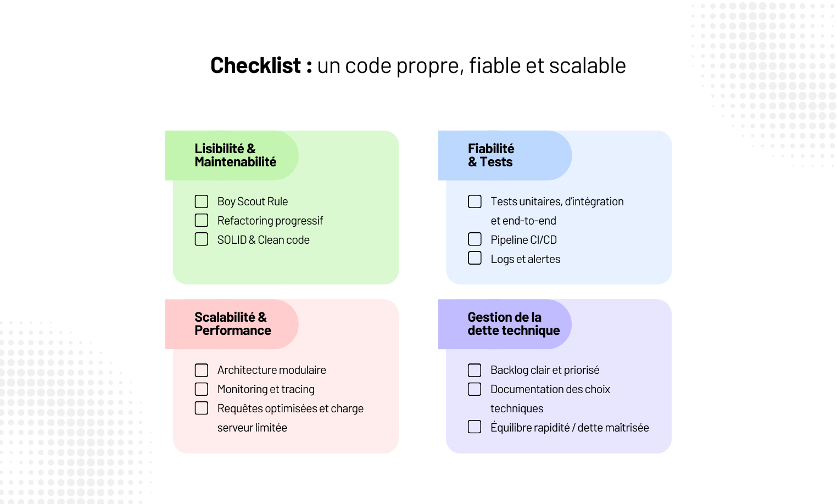Viewport: 837px width, 504px height.
Task: Click the Monitoring et tracing label
Action: point(266,389)
